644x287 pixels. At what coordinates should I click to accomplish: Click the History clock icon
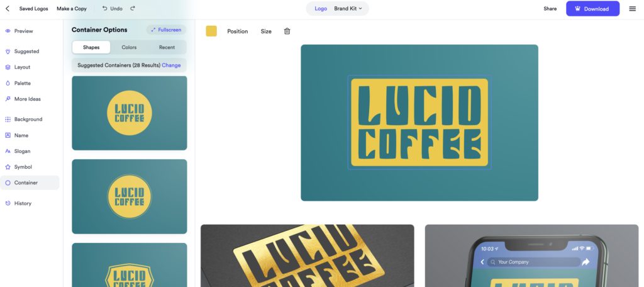click(8, 203)
